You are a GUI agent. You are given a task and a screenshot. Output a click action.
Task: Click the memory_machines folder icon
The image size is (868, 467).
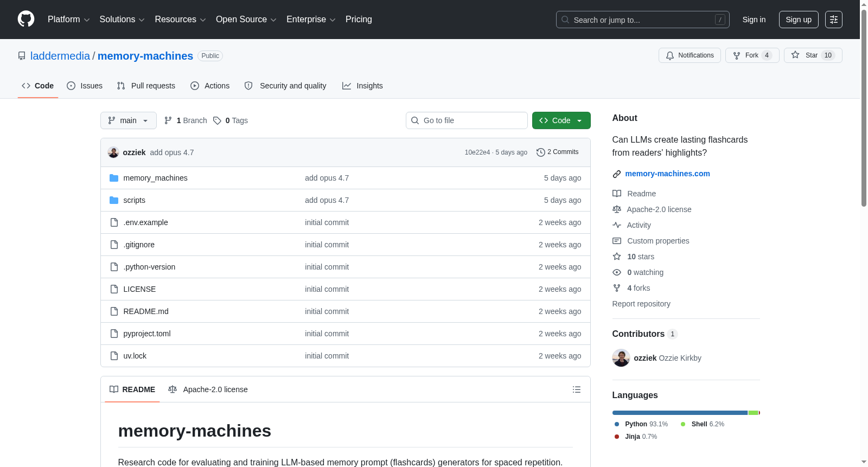tap(114, 178)
